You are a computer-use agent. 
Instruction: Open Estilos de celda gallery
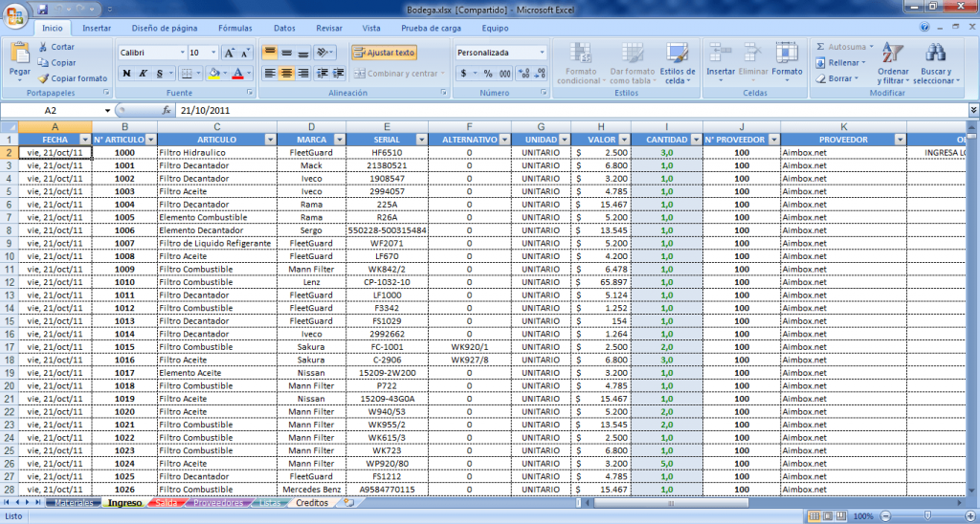tap(678, 63)
